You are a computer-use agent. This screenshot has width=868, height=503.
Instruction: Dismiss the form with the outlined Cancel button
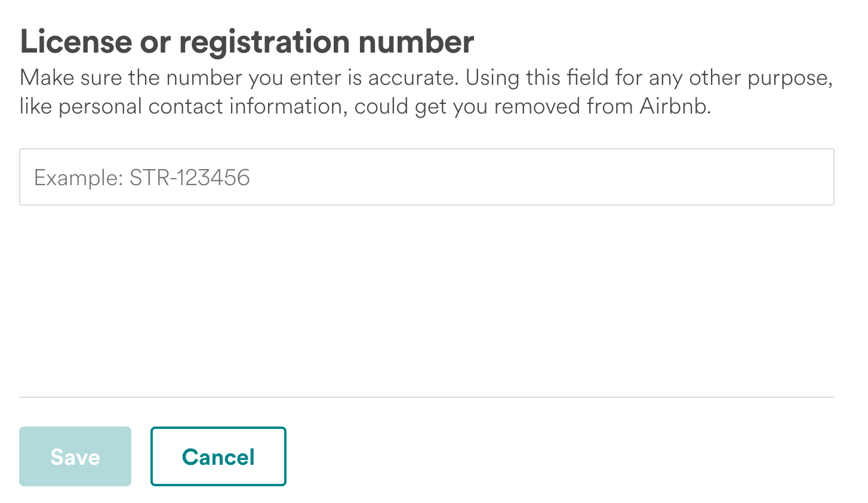click(218, 456)
